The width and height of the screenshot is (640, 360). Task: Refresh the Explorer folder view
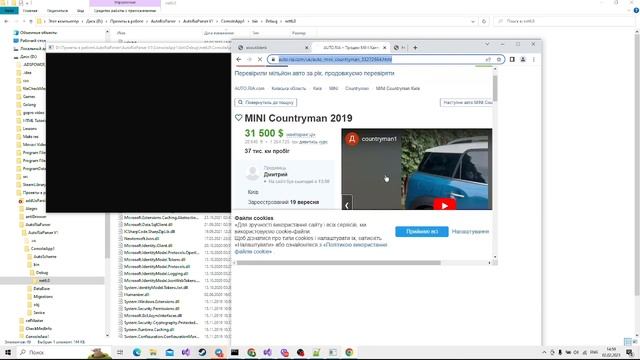coord(484,21)
